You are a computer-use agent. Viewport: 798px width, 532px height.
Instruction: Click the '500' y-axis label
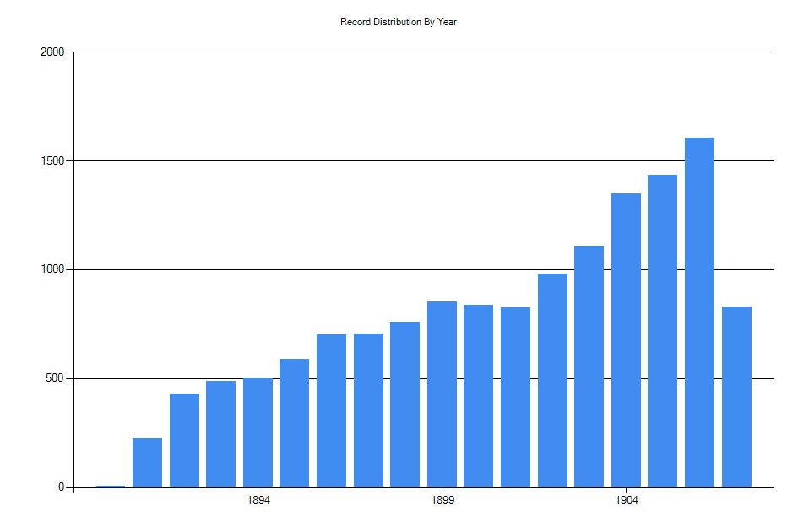(55, 378)
